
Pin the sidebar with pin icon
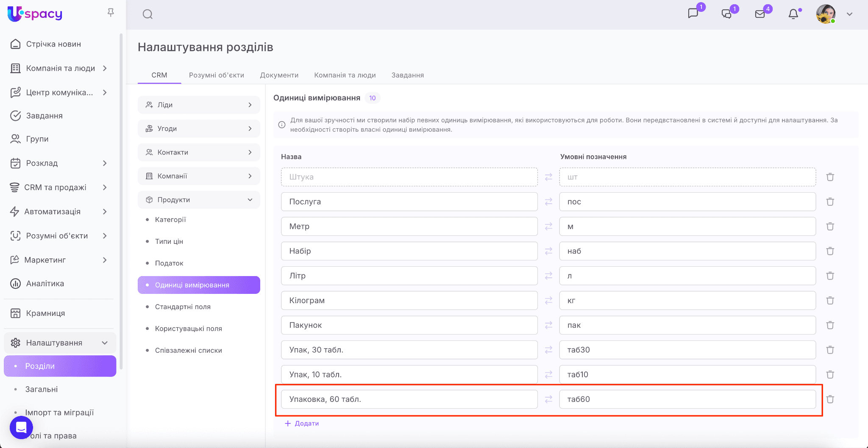[x=111, y=13]
